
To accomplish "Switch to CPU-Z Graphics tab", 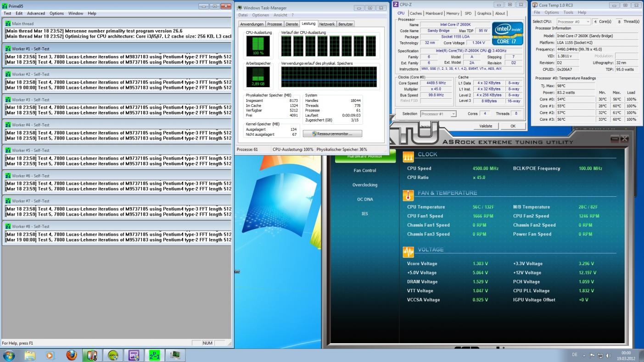I will pyautogui.click(x=484, y=13).
